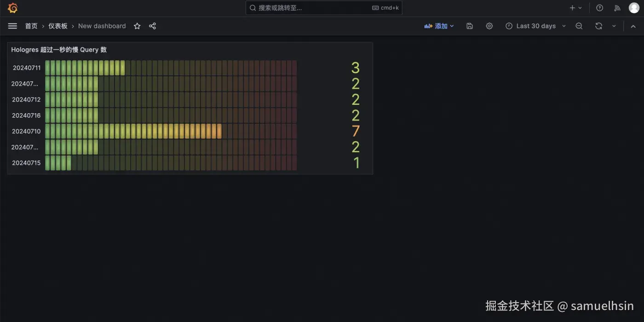The width and height of the screenshot is (644, 322).
Task: Expand the auto-refresh interval dropdown
Action: pos(614,26)
